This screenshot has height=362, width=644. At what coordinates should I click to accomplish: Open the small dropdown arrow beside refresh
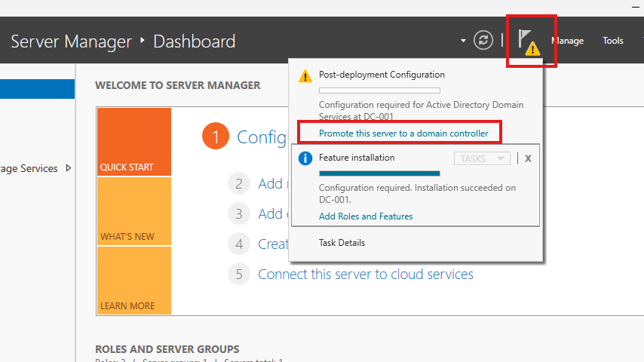pos(463,41)
